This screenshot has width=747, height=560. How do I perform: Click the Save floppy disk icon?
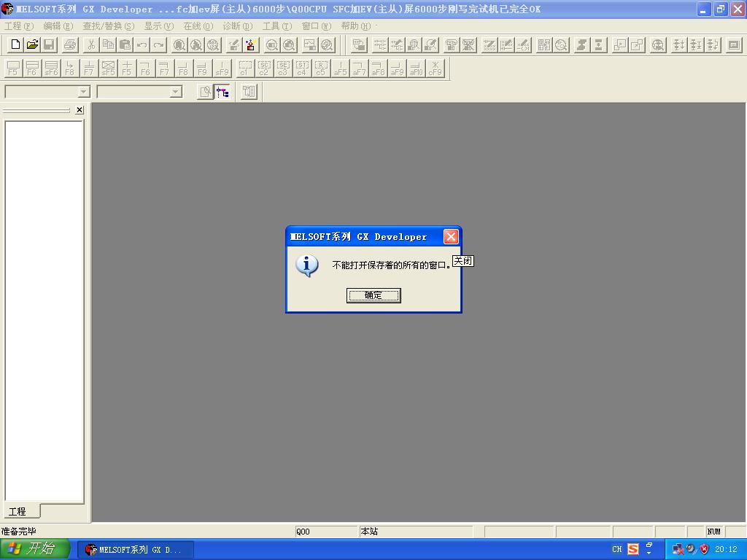pos(49,44)
